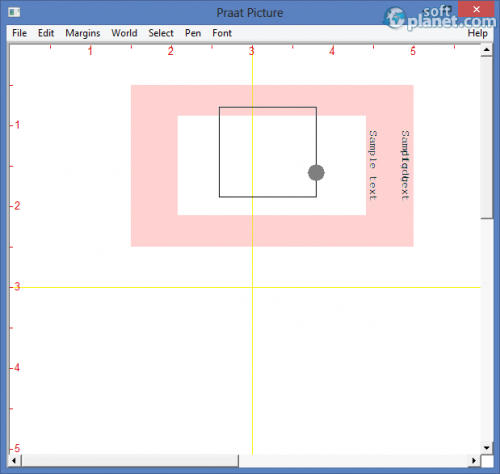Open the Pen menu

[193, 33]
